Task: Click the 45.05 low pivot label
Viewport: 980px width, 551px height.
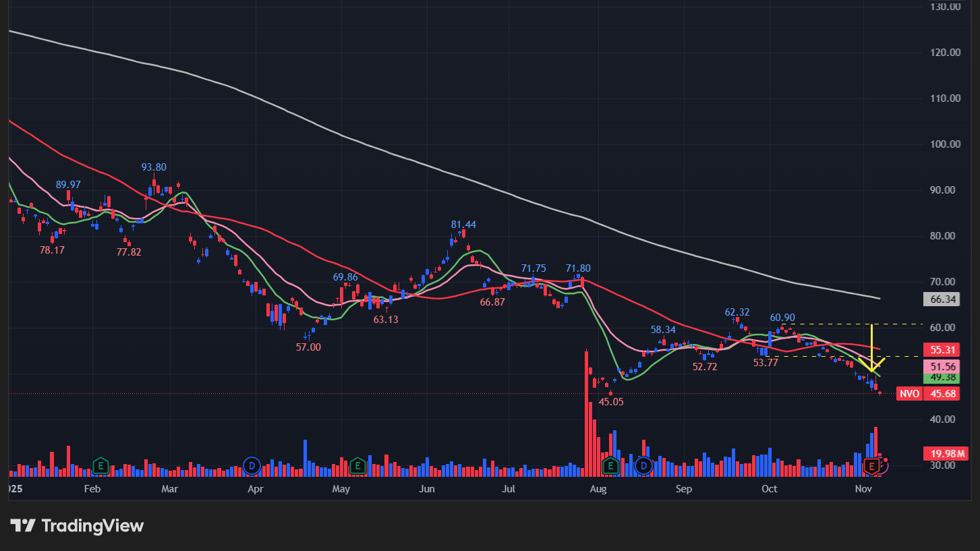Action: click(611, 401)
